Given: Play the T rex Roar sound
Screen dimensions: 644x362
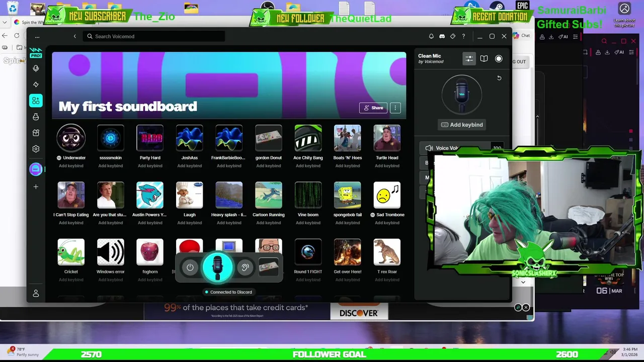Looking at the screenshot, I should [387, 252].
